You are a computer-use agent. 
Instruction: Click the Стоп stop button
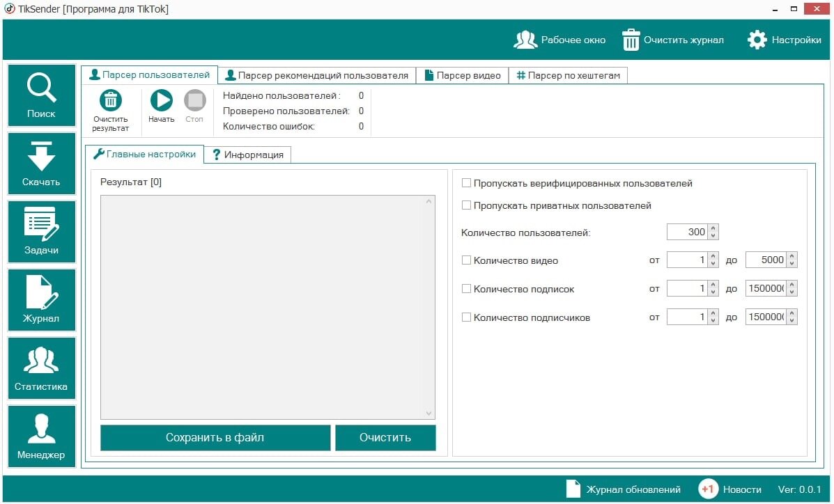(x=194, y=100)
